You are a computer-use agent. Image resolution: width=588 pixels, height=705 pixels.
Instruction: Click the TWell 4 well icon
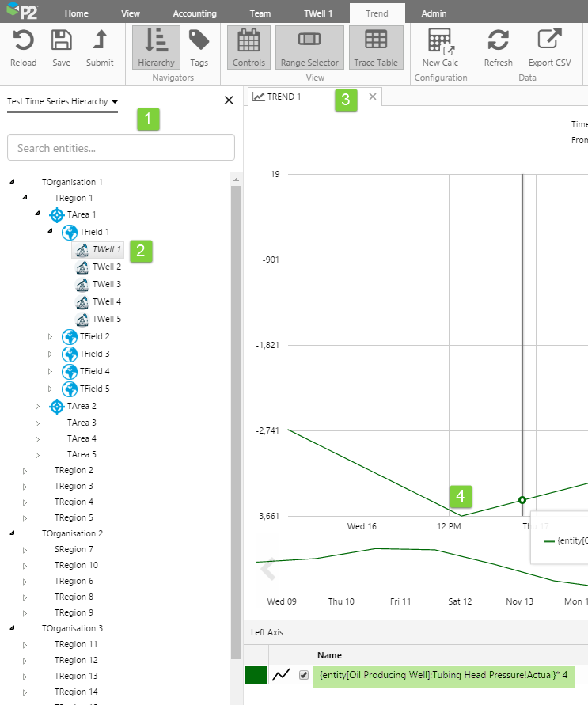[82, 302]
